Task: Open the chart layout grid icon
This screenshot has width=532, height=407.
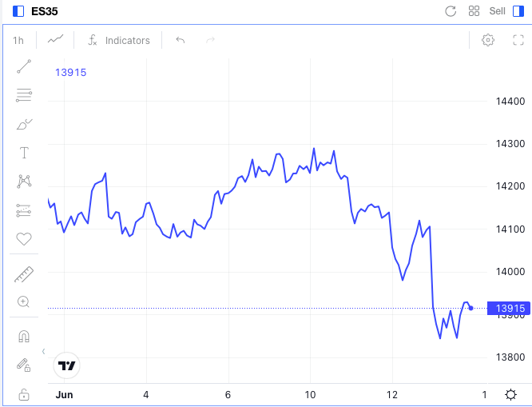Action: pos(474,11)
